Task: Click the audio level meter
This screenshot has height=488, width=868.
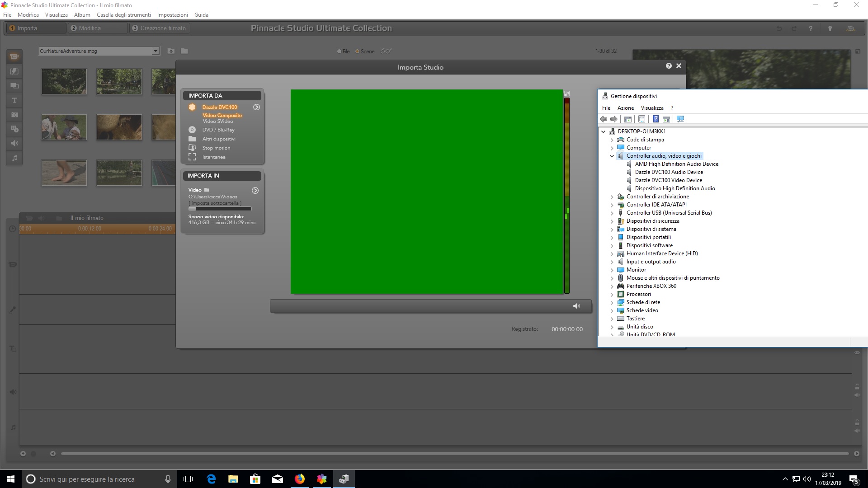Action: pyautogui.click(x=567, y=196)
